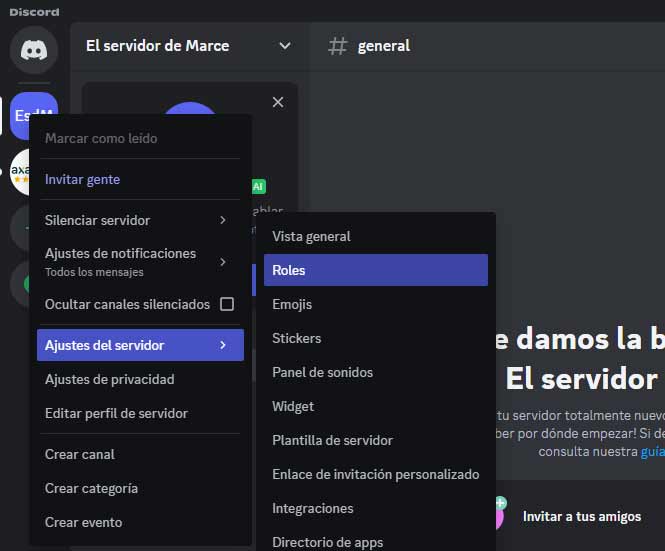
Task: Open Roles settings in submenu
Action: click(376, 270)
